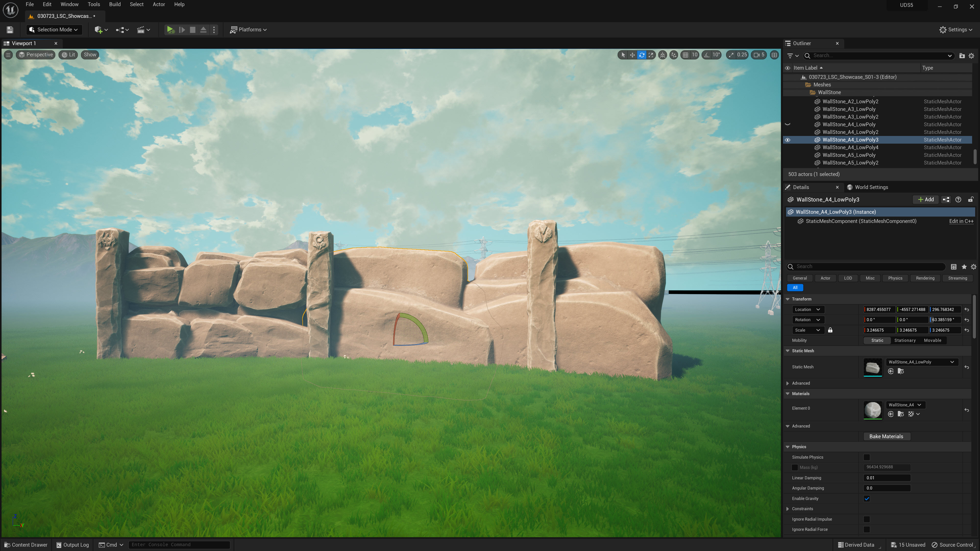Hide WallStone_A4_LowPoly3 using eye icon
Screen dimensions: 980x551
point(788,140)
